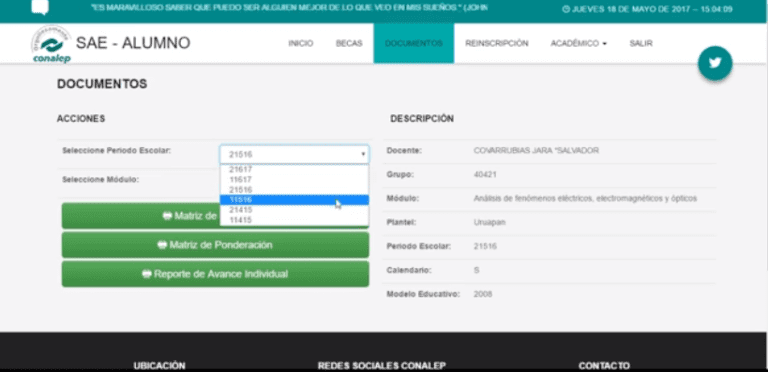Open the Periodo Escolar combo box showing 21516
This screenshot has width=768, height=372.
click(x=294, y=154)
